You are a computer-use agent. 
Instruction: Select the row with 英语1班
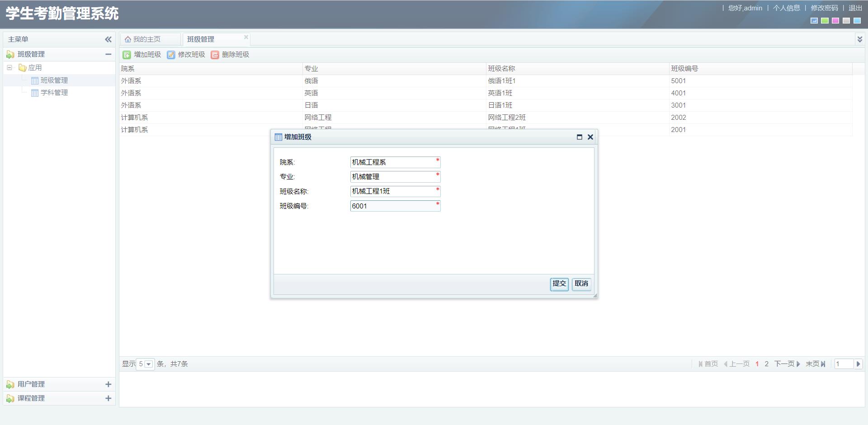pos(486,93)
